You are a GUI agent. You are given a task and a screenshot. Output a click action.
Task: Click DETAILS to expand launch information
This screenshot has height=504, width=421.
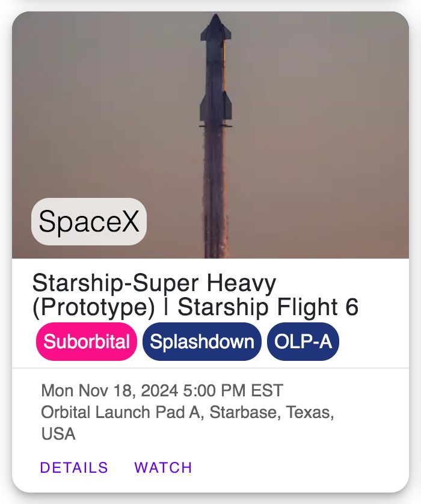pos(73,467)
